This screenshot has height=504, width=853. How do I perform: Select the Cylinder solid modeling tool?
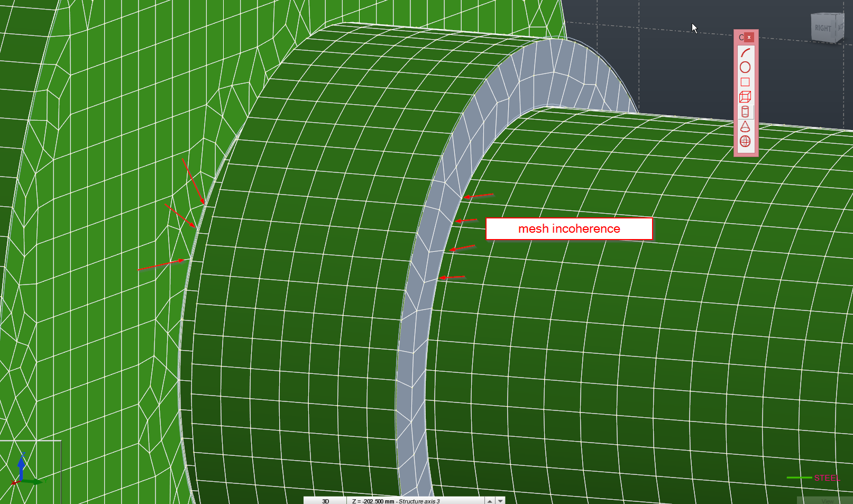(x=746, y=112)
